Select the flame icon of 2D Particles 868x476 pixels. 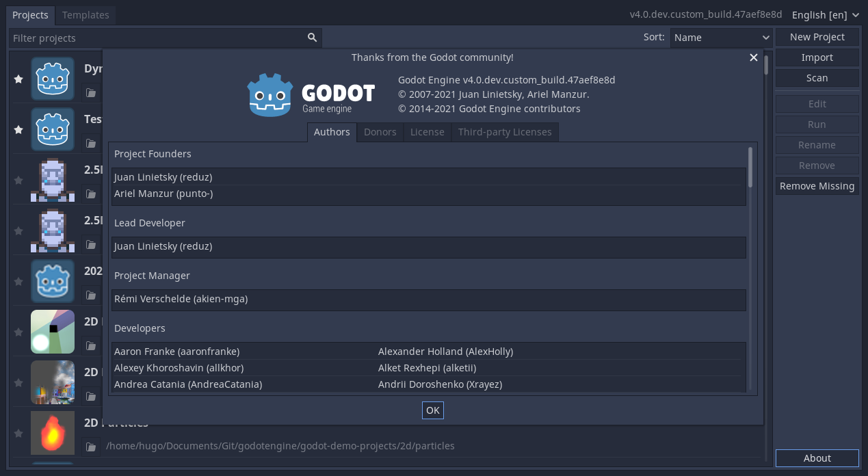click(53, 433)
